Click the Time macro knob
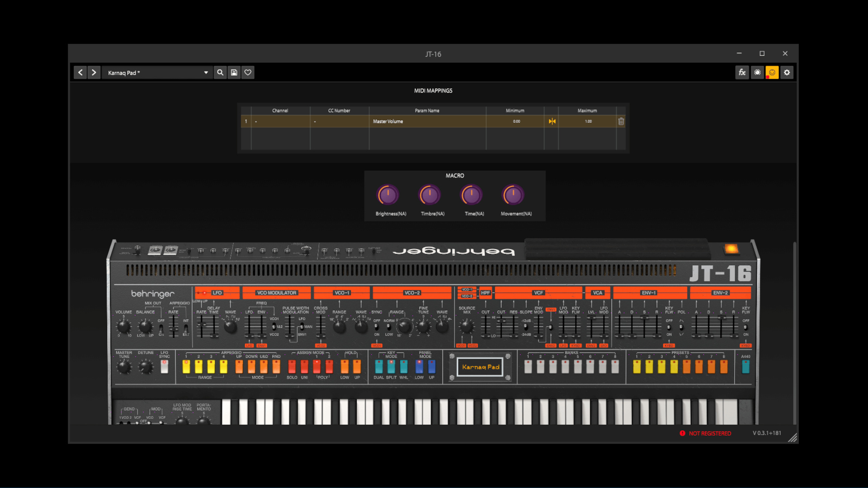868x488 pixels. point(472,195)
